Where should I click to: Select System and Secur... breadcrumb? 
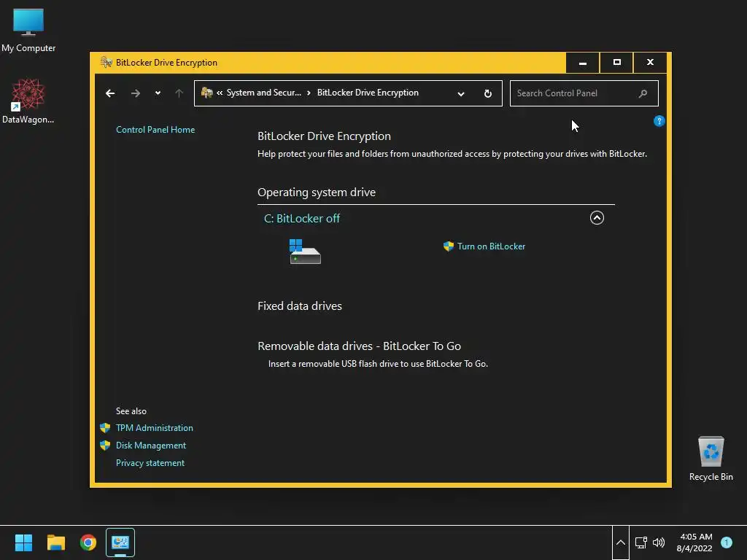click(x=264, y=93)
